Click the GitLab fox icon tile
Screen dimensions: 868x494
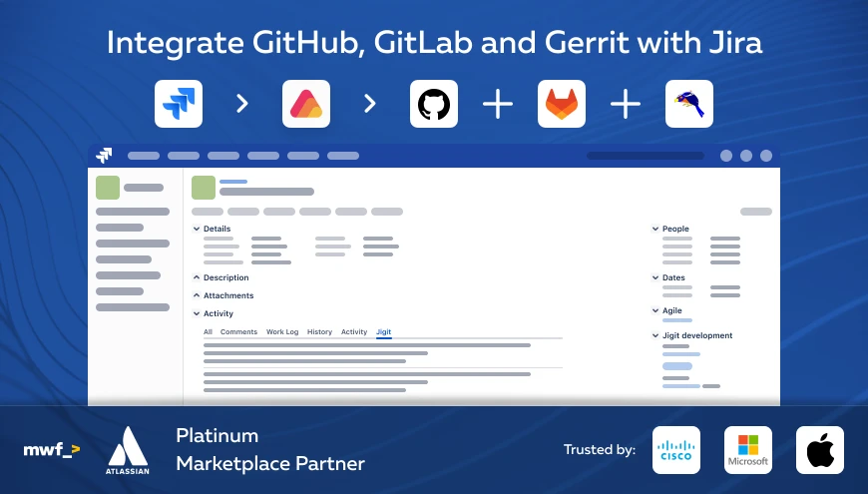tap(562, 104)
